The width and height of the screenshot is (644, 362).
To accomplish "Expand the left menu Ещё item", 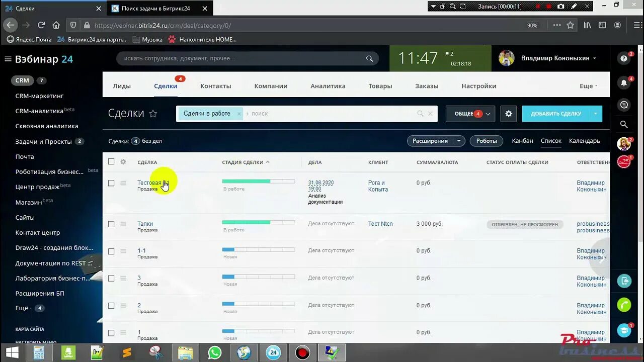I will coord(30,308).
